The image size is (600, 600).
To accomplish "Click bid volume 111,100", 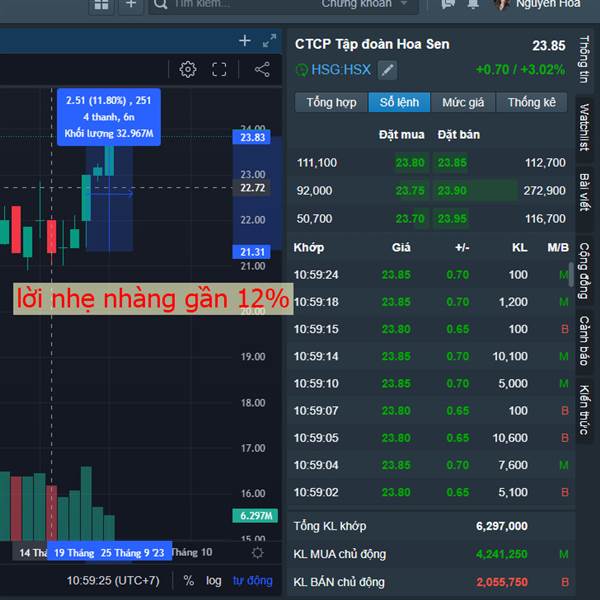I will [x=317, y=163].
